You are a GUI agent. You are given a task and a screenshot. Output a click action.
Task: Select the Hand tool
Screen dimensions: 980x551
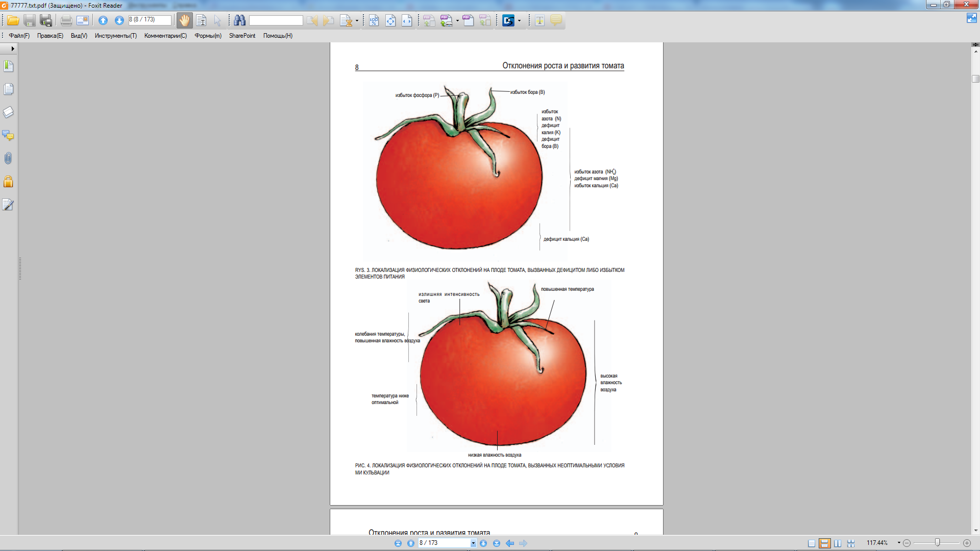(x=184, y=20)
